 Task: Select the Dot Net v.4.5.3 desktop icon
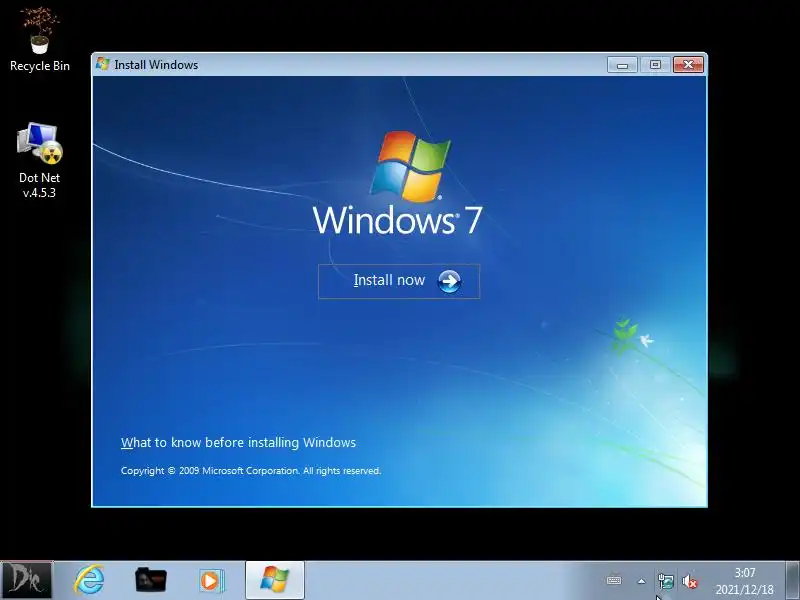[x=39, y=160]
